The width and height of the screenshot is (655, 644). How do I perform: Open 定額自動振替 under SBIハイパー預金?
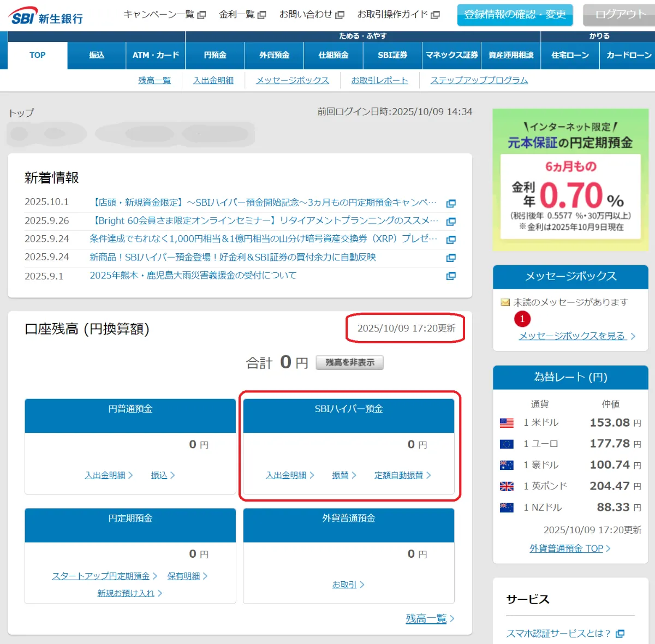coord(398,475)
